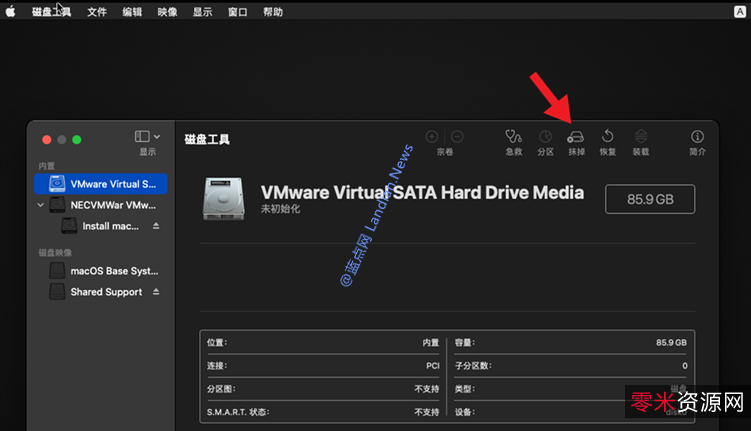Image resolution: width=751 pixels, height=431 pixels.
Task: Click the green zoom window button
Action: coord(77,139)
